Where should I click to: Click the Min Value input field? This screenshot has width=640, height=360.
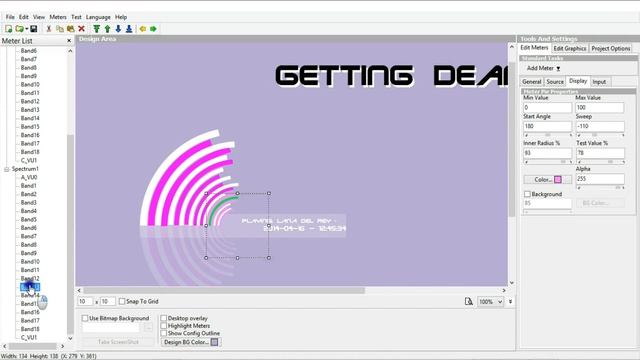pyautogui.click(x=547, y=107)
